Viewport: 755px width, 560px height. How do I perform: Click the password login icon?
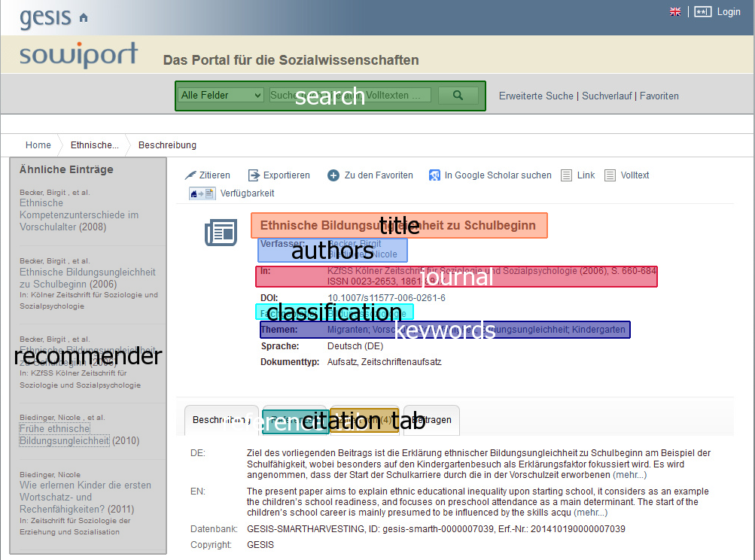pos(702,11)
